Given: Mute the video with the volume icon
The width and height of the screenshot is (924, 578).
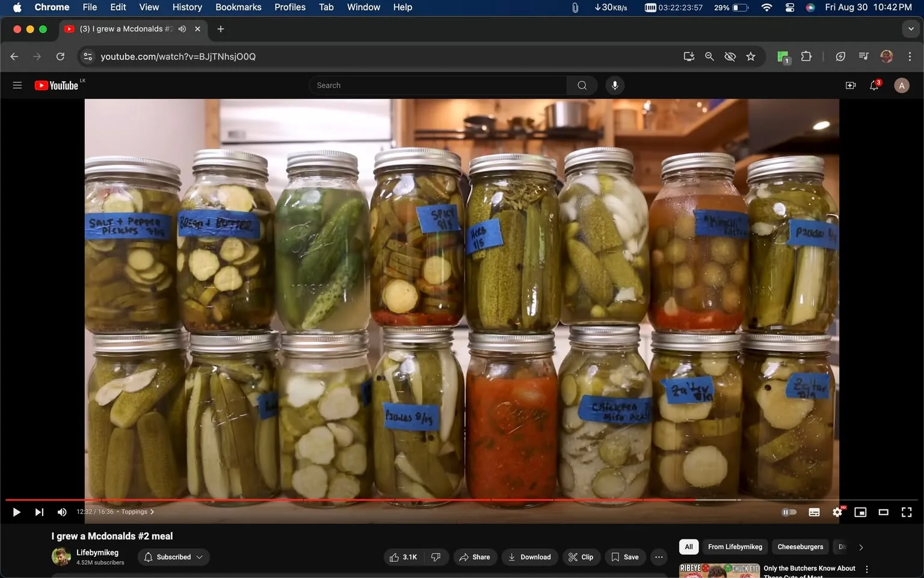Looking at the screenshot, I should [x=61, y=512].
